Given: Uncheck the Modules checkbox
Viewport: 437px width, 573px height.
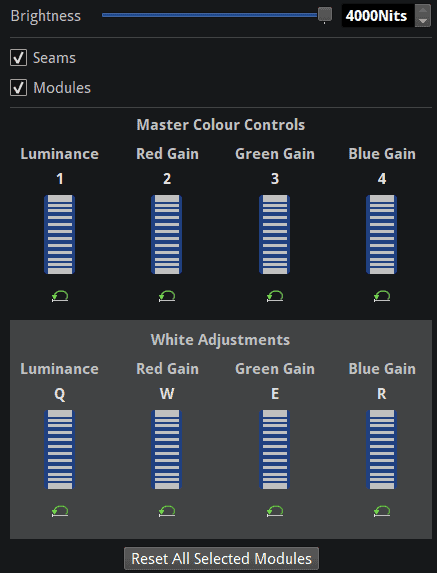Looking at the screenshot, I should coord(18,88).
